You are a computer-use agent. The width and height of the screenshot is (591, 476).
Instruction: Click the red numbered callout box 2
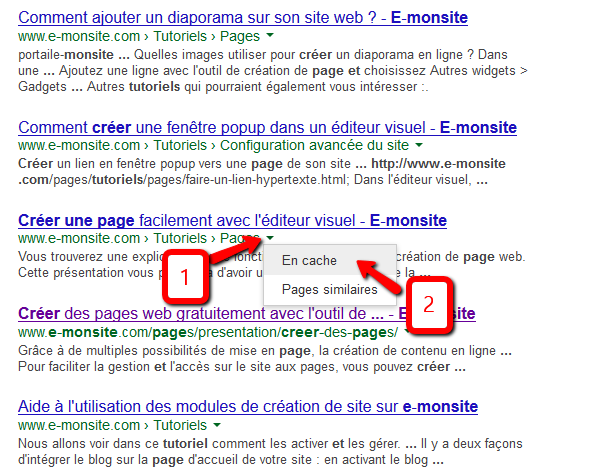tap(430, 305)
